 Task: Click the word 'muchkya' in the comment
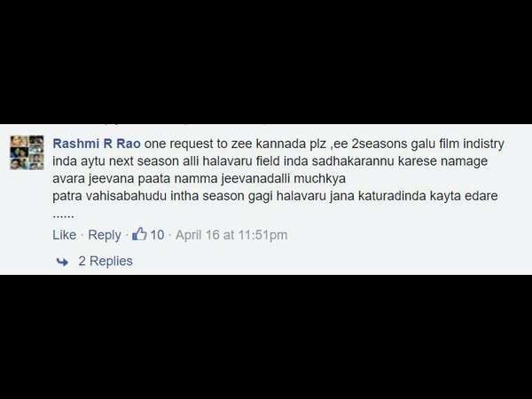coord(319,178)
